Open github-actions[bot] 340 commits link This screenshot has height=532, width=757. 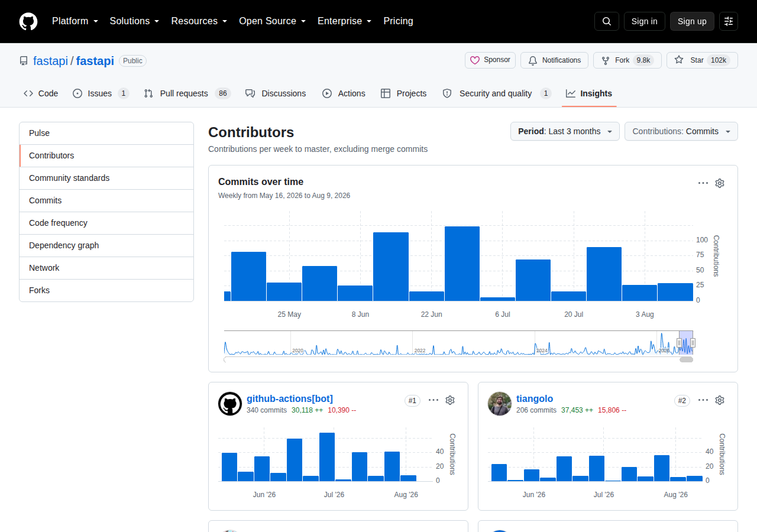coord(267,410)
